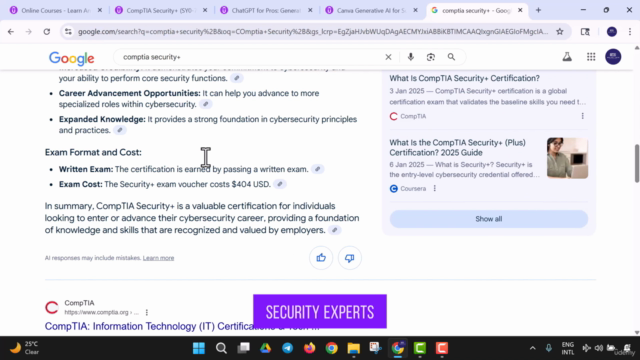Bookmark this page with the star icon
Screen dimensions: 640x360
[x=560, y=31]
